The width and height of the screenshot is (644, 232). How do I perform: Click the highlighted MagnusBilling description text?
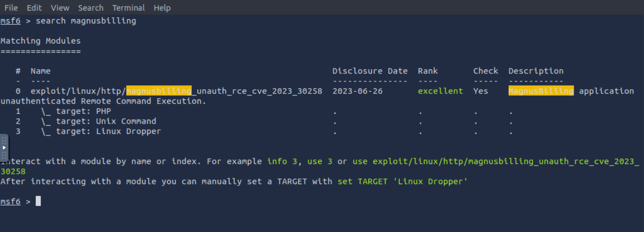tap(541, 91)
